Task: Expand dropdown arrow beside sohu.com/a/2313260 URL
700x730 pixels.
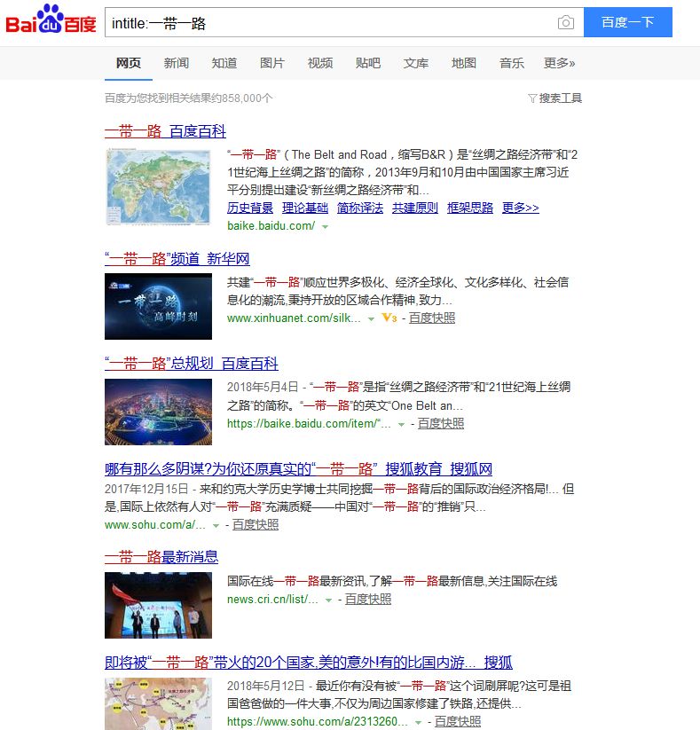Action: pyautogui.click(x=418, y=723)
